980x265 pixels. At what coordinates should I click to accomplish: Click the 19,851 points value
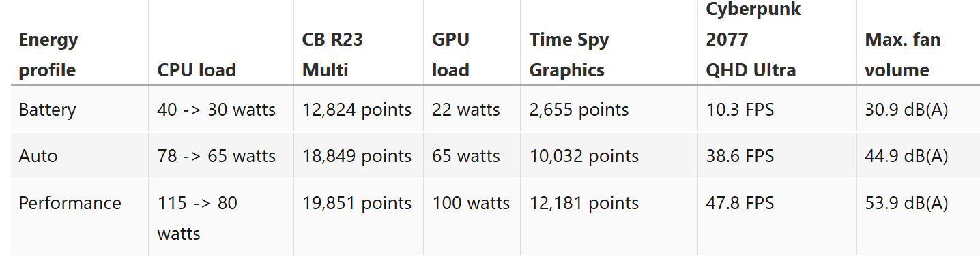(357, 203)
